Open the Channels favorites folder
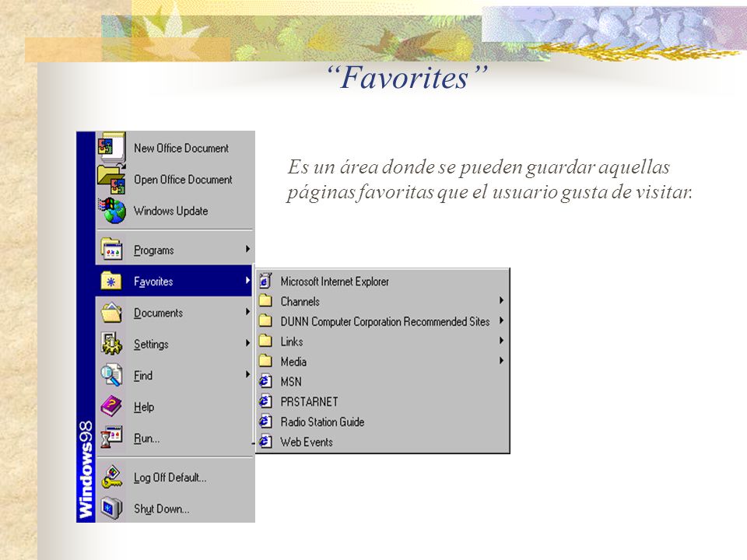Image resolution: width=747 pixels, height=560 pixels. [383, 302]
